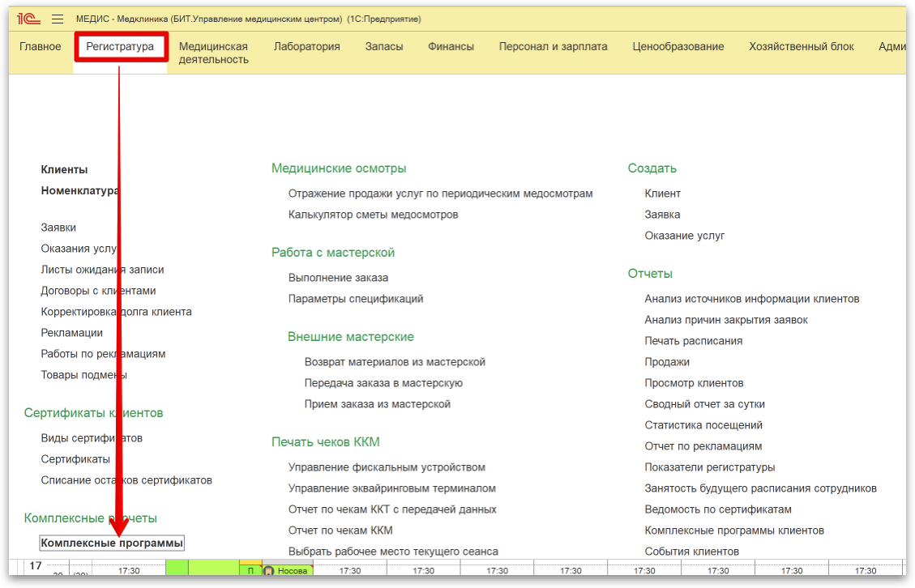
Task: Open Показатели регистратуры report
Action: point(710,468)
